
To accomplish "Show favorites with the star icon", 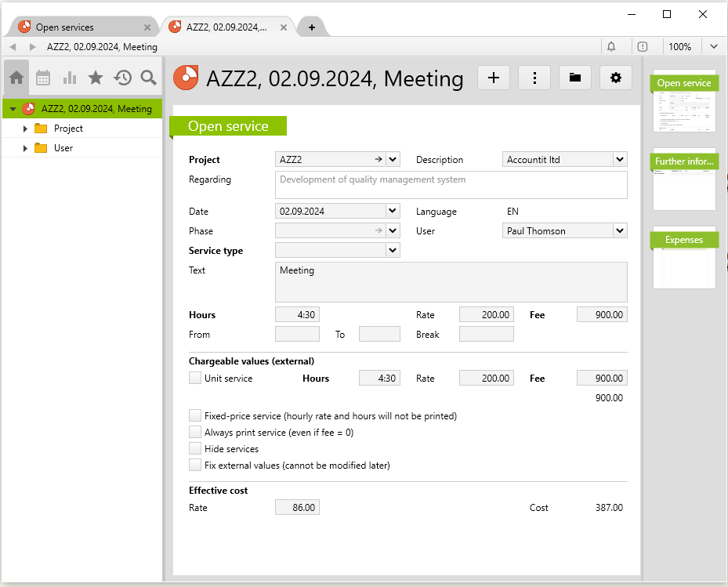I will click(x=96, y=78).
